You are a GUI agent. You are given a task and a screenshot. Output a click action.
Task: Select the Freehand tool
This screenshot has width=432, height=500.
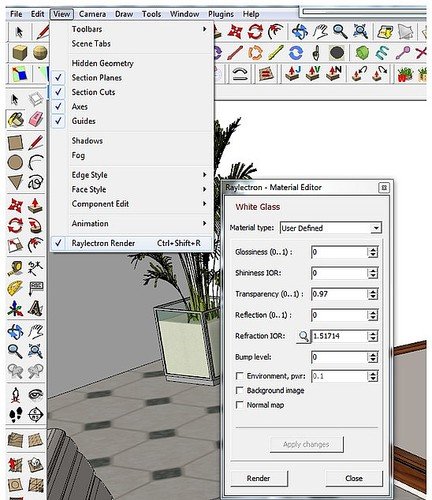coord(35,182)
